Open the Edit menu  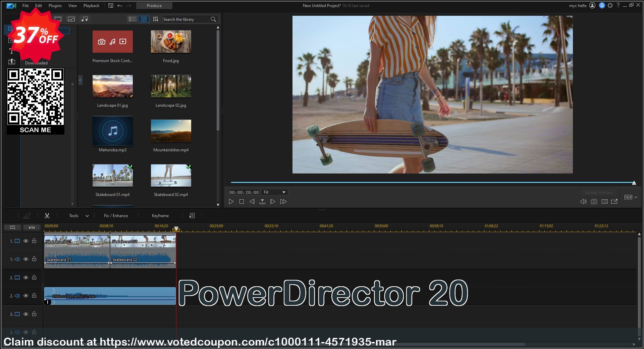pyautogui.click(x=39, y=6)
